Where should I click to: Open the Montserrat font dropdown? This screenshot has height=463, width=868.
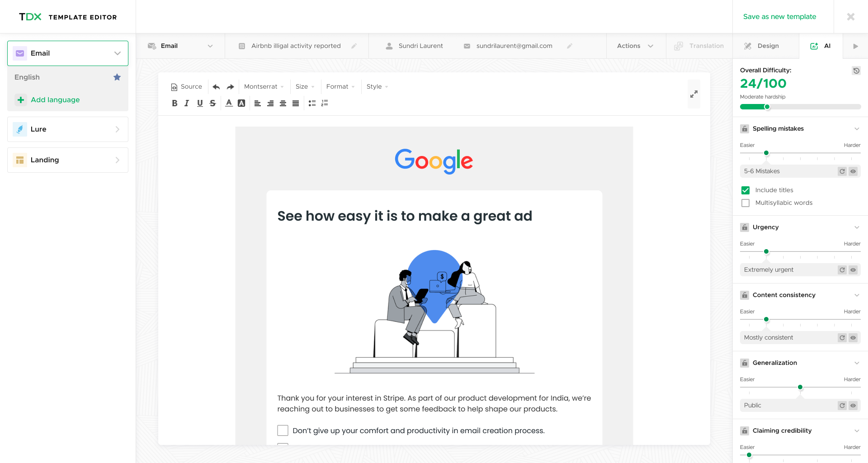(264, 87)
